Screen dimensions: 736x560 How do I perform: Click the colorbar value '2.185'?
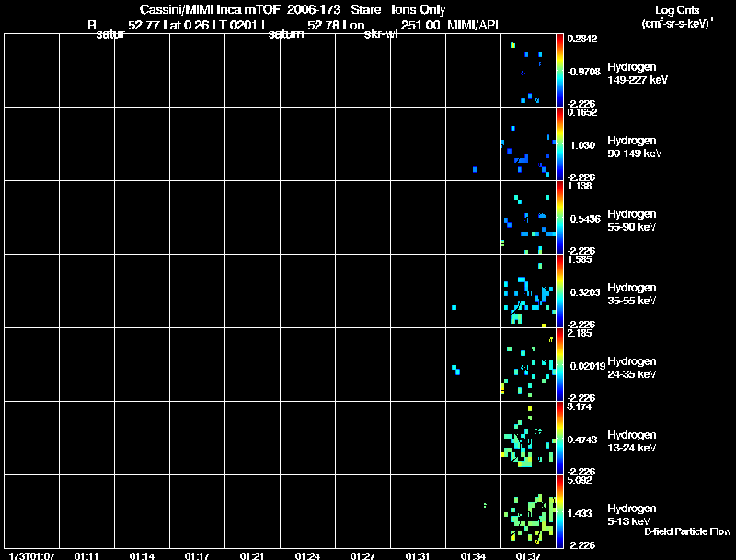(x=580, y=333)
